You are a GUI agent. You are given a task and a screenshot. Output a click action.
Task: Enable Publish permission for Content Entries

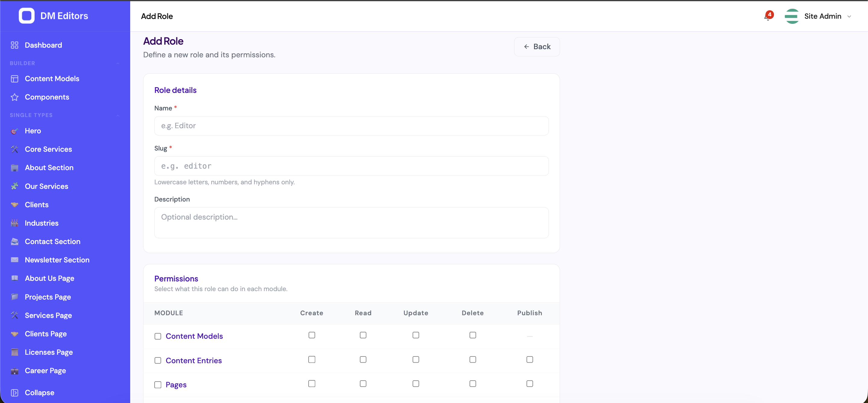530,360
